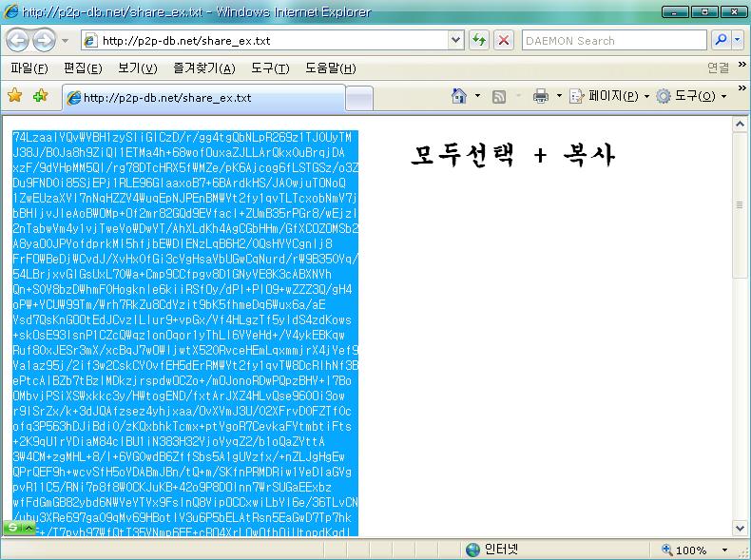
Task: Open the 파일(F) menu
Action: [29, 68]
